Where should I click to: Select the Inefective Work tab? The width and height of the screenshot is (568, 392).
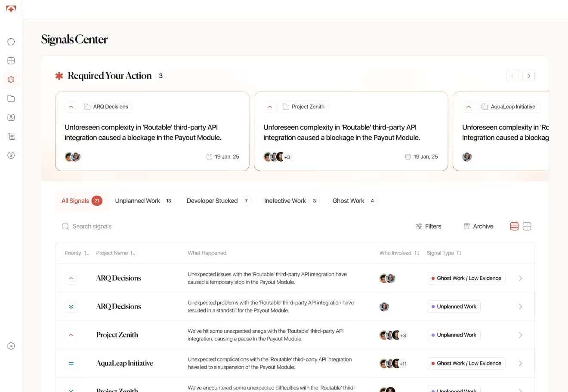292,201
